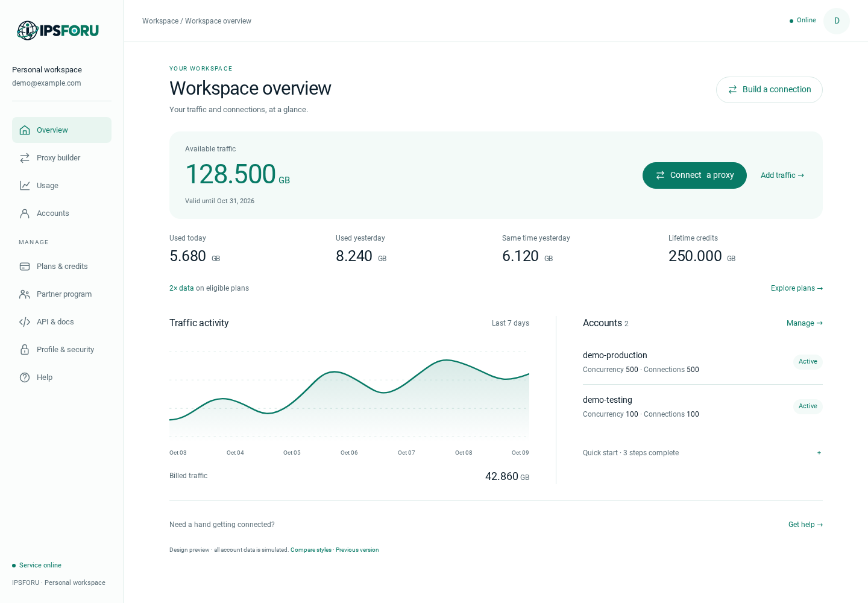
Task: Click the Plans & credits card icon
Action: [25, 267]
